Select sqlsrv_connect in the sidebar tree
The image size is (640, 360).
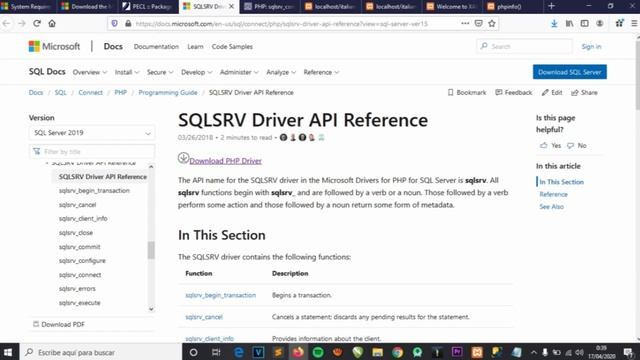80,275
